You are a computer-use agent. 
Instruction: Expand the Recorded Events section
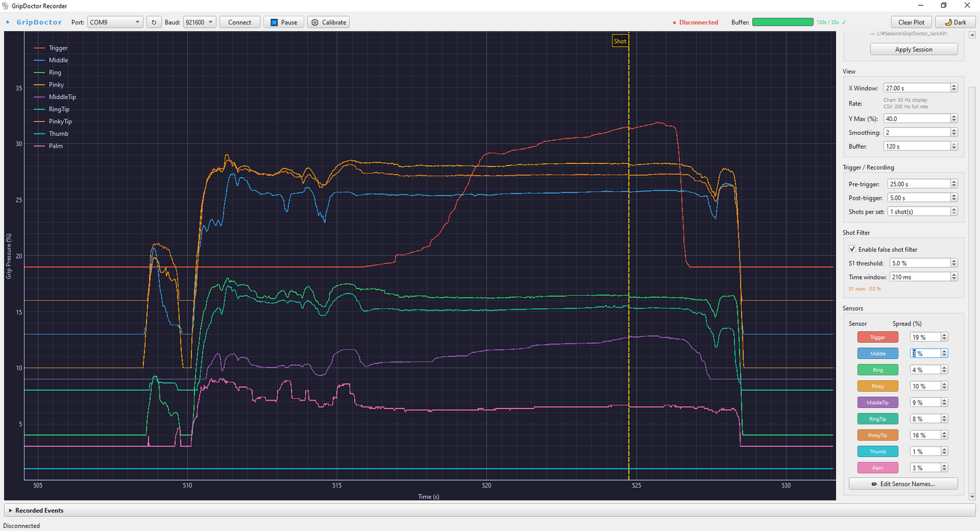coord(490,510)
